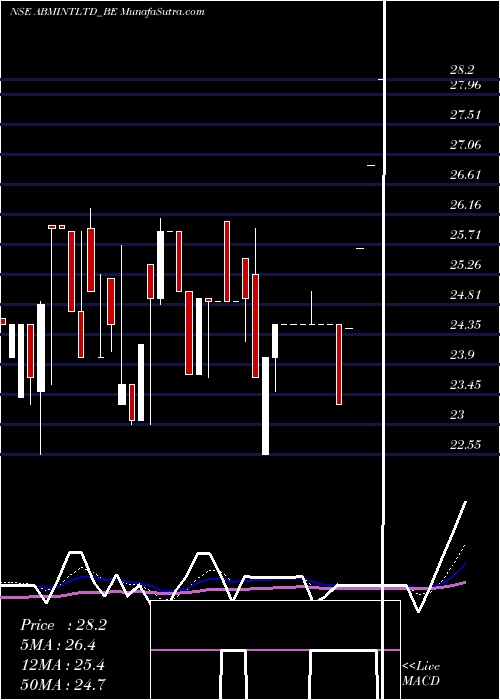Image resolution: width=500 pixels, height=700 pixels.
Task: Click the 28.2 price axis label
Action: [x=462, y=70]
